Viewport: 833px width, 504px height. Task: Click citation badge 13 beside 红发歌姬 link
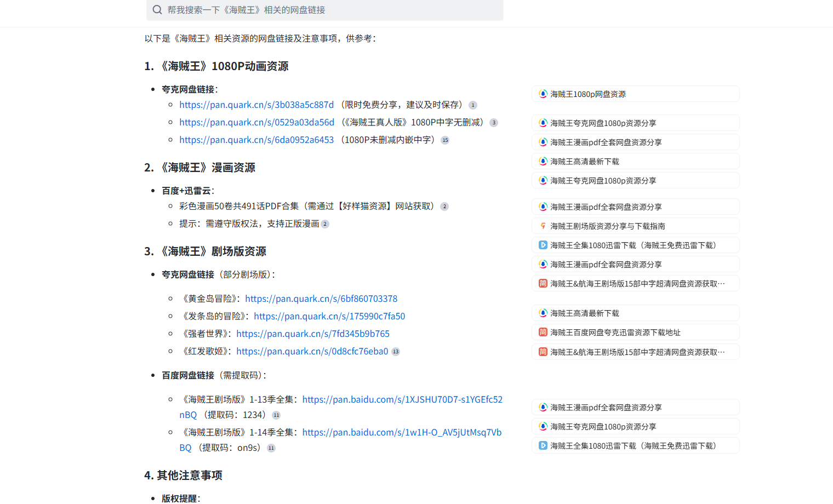[395, 351]
